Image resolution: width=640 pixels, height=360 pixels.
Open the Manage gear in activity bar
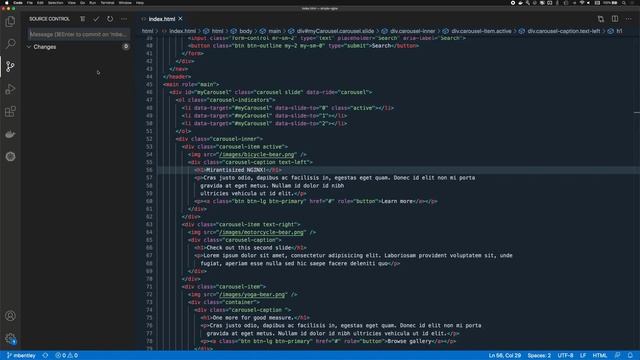(x=10, y=338)
